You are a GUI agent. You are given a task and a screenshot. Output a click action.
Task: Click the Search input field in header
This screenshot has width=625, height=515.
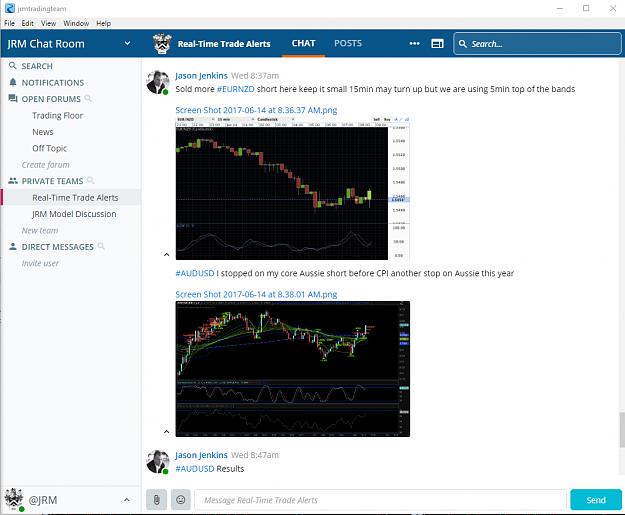tap(537, 43)
